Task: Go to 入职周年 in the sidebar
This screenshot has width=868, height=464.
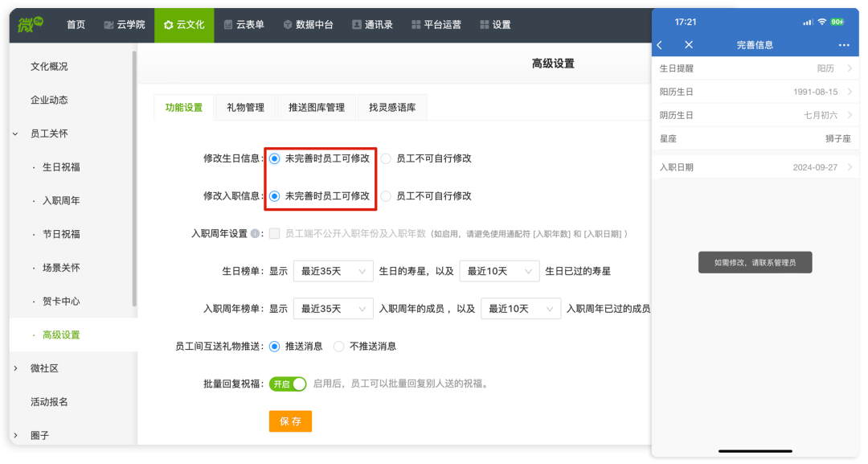Action: coord(61,201)
